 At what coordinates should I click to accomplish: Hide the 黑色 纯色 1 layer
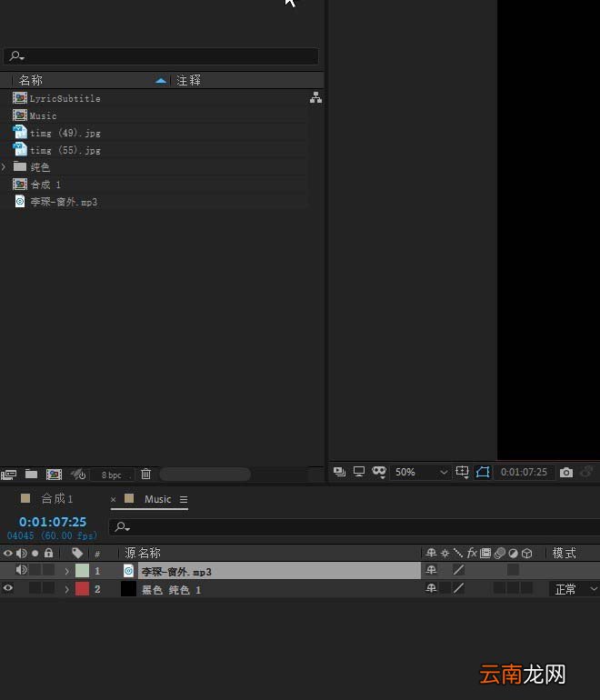click(7, 588)
